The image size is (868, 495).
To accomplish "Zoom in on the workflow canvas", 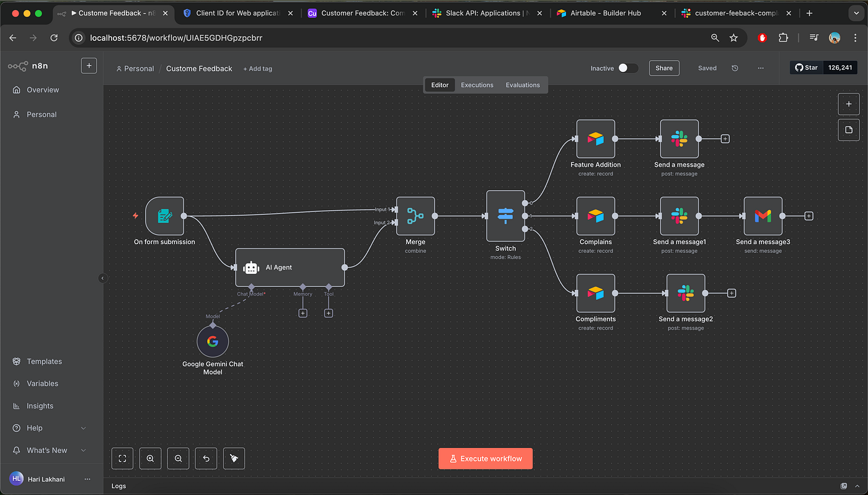I will 150,458.
